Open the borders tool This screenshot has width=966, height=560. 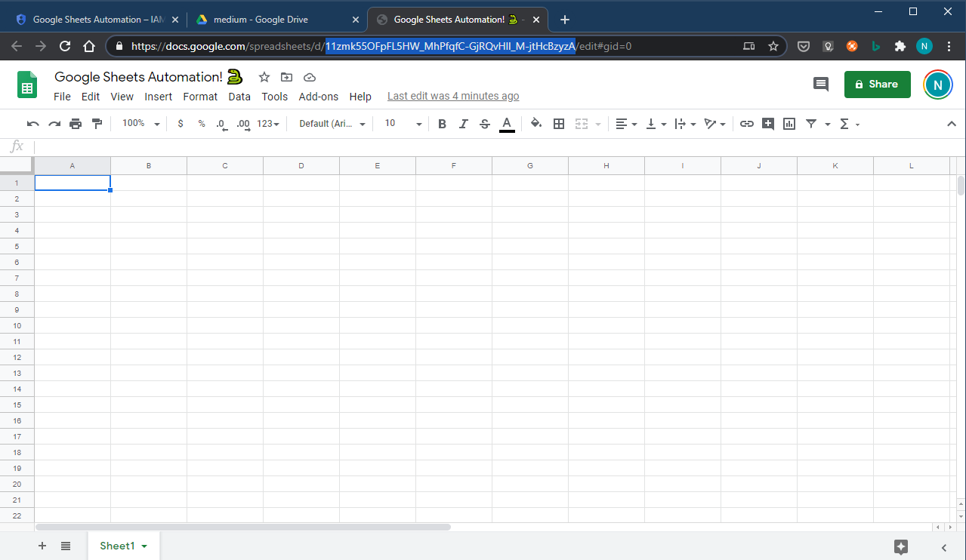click(x=559, y=124)
